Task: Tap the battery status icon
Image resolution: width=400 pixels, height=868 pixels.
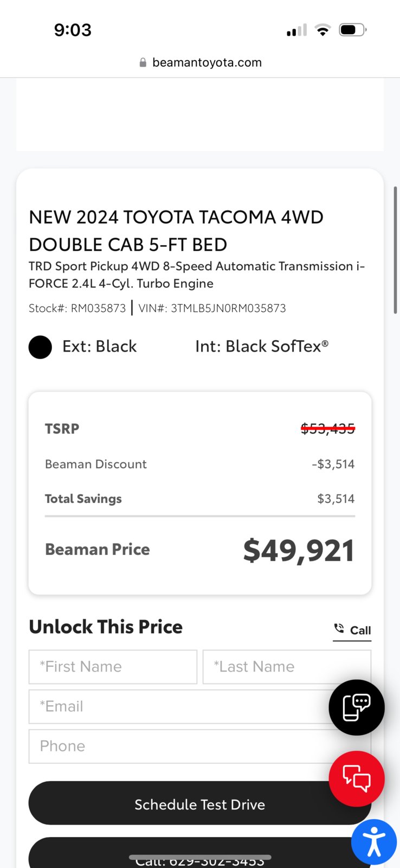Action: (353, 30)
